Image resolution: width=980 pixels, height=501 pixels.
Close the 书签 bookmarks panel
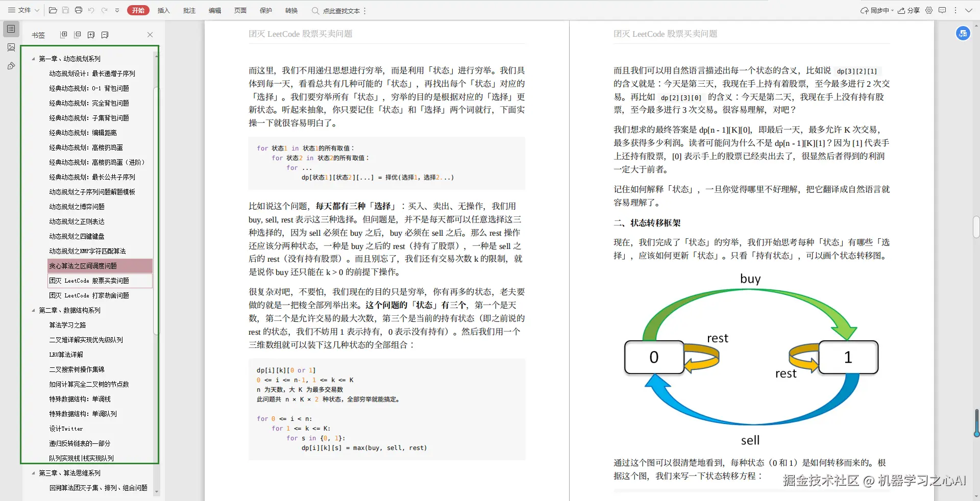point(150,35)
